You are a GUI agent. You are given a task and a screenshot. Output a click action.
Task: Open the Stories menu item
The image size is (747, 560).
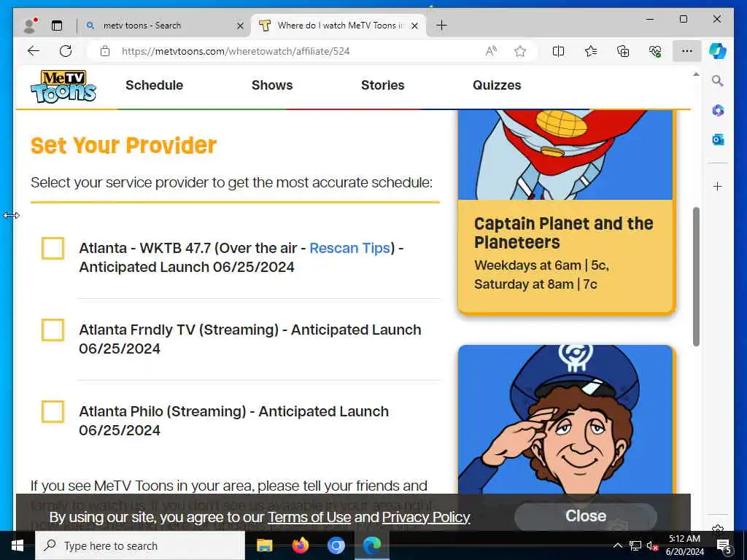(x=382, y=85)
